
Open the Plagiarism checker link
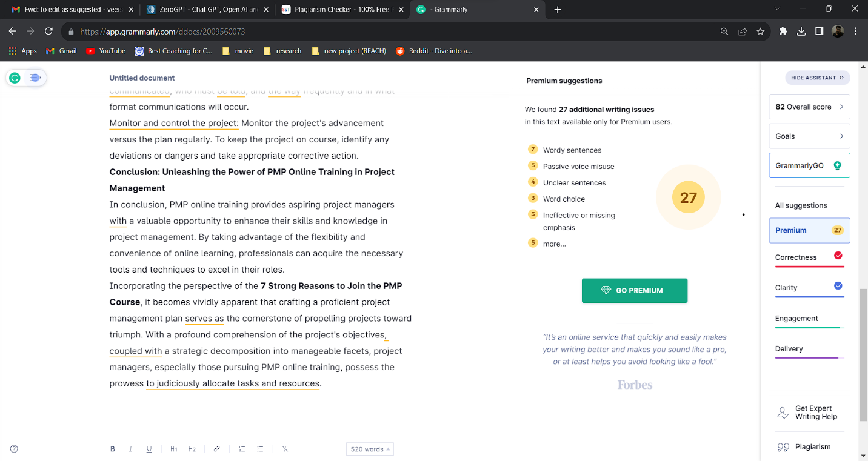(812, 447)
